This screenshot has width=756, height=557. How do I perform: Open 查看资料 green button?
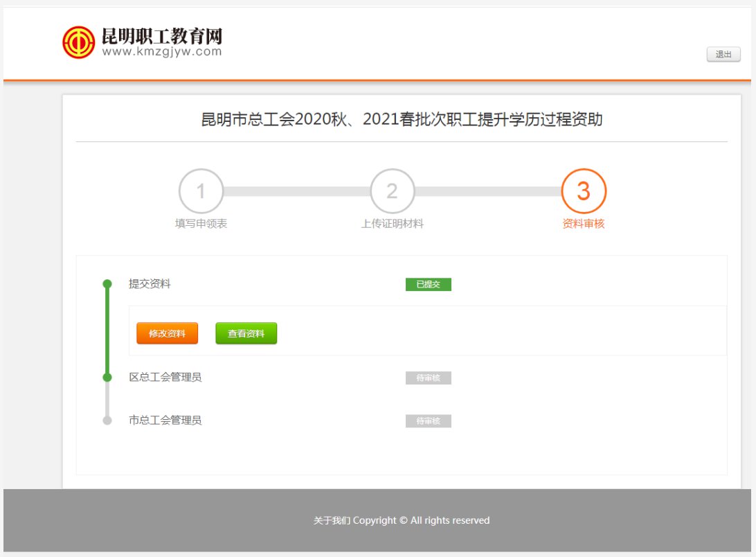[x=246, y=333]
